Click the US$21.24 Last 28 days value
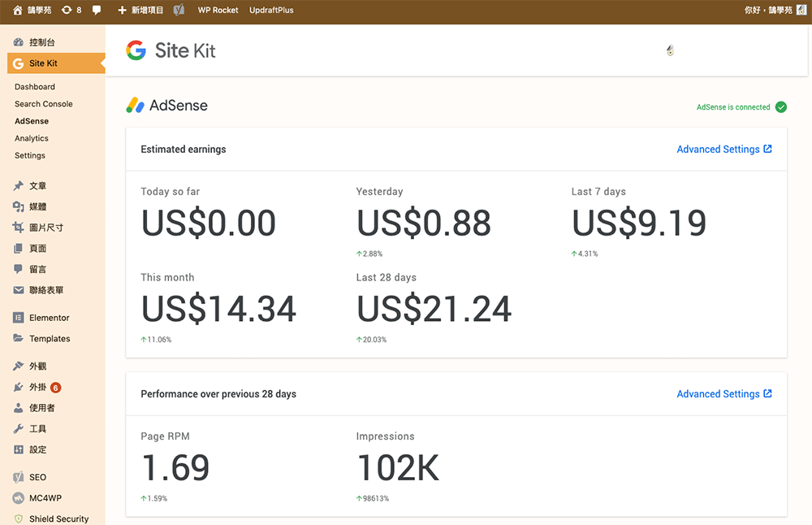 click(x=434, y=309)
